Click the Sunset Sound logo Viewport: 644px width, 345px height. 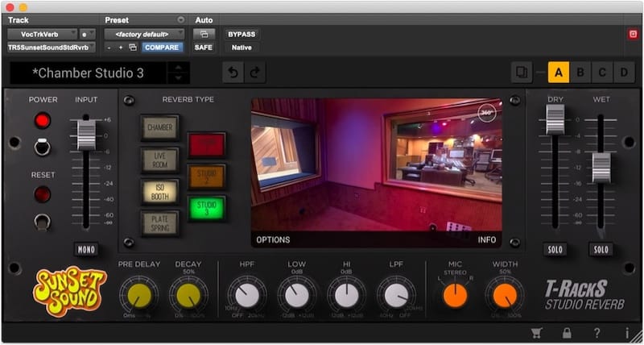click(70, 291)
